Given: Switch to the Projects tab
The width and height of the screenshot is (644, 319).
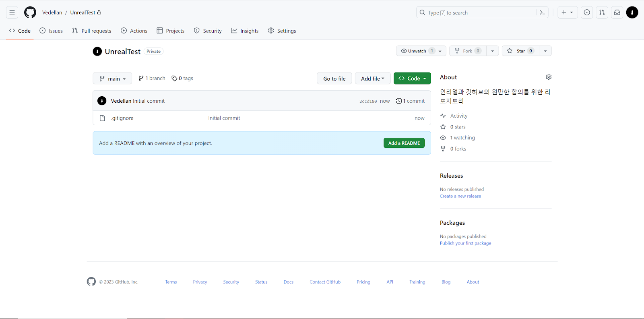Looking at the screenshot, I should [x=170, y=31].
